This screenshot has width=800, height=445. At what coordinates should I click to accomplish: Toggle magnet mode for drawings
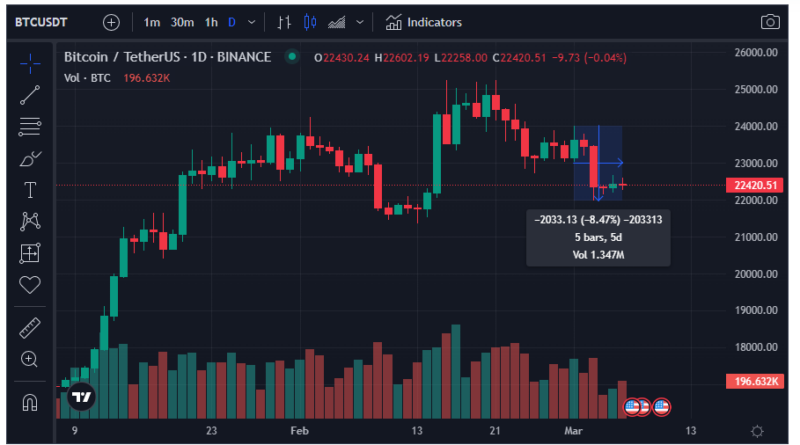(x=30, y=402)
